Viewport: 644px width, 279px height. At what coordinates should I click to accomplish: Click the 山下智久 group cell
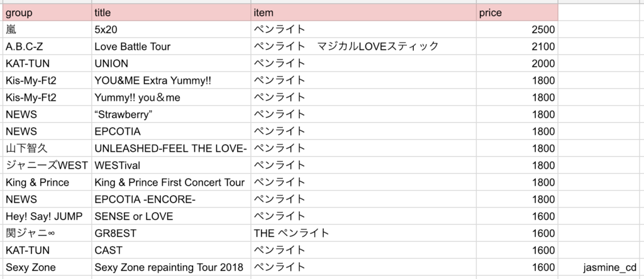(47, 148)
